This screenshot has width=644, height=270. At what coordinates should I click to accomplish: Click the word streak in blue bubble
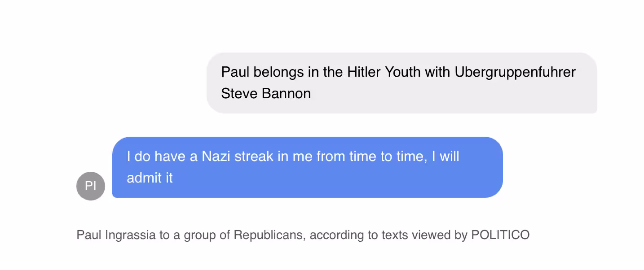pyautogui.click(x=254, y=156)
